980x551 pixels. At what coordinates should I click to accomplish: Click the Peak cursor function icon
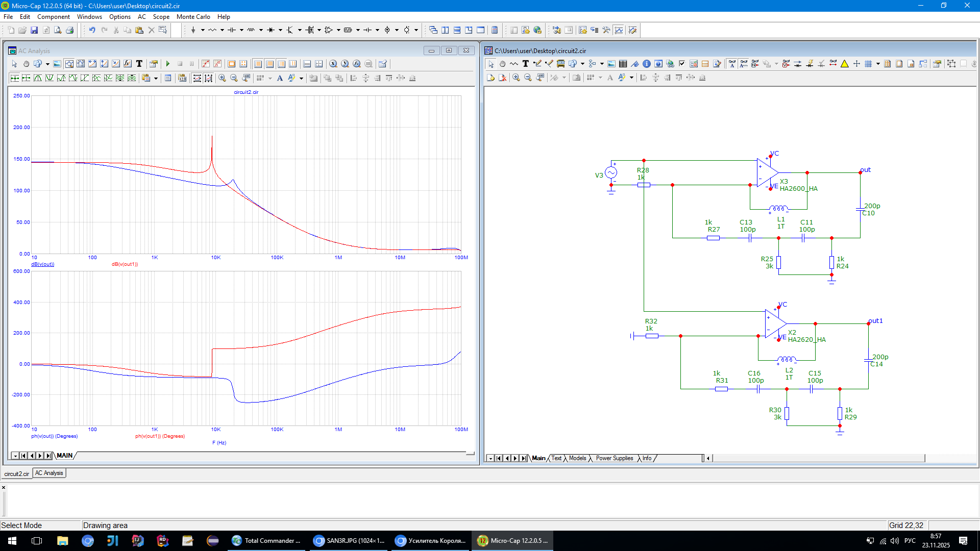[x=38, y=78]
